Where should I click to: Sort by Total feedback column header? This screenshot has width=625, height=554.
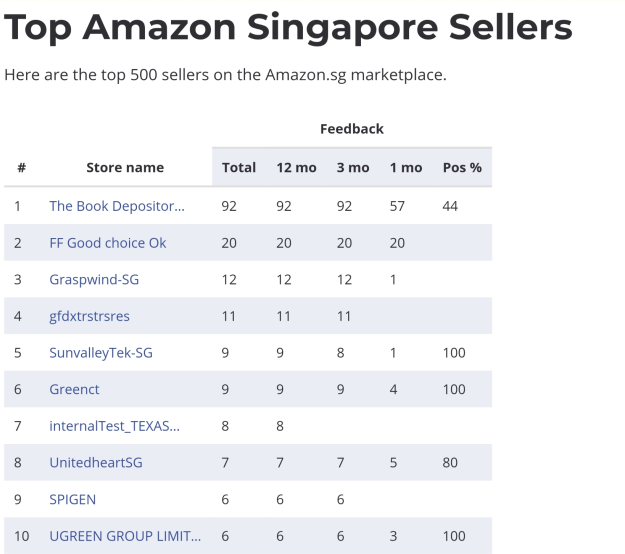click(x=239, y=167)
